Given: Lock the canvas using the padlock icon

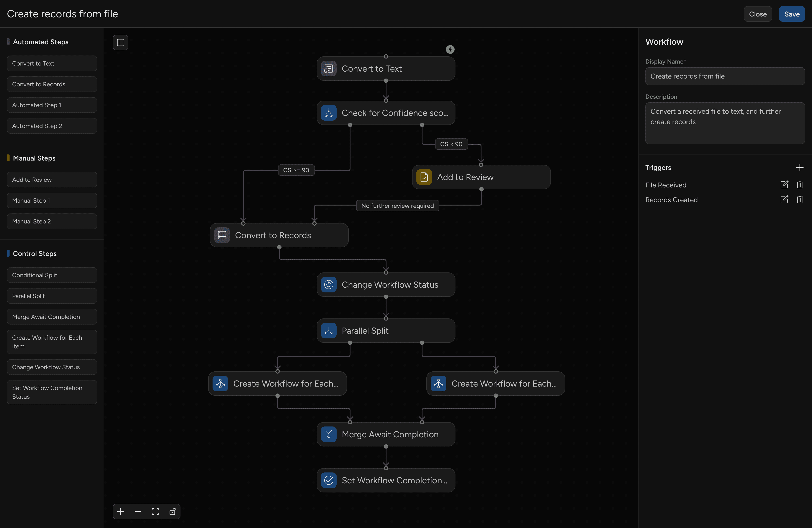Looking at the screenshot, I should (x=172, y=511).
